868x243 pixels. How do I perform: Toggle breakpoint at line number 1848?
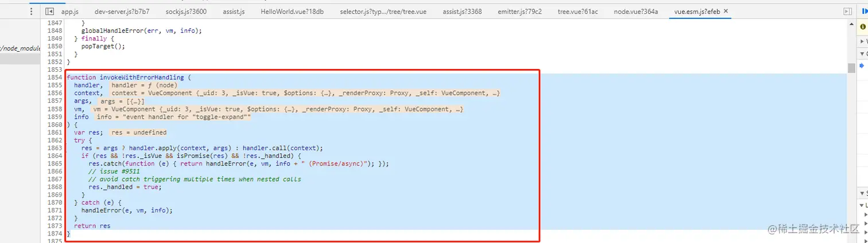click(x=55, y=30)
